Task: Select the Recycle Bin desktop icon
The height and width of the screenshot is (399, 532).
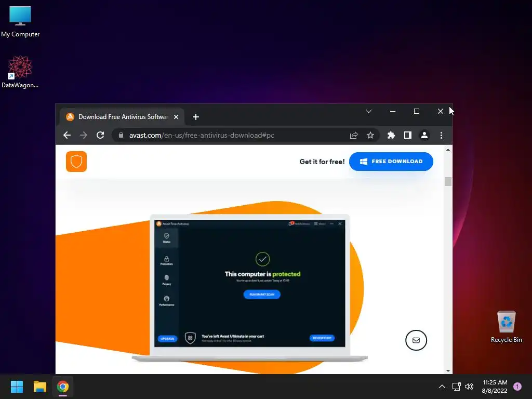Action: click(506, 327)
